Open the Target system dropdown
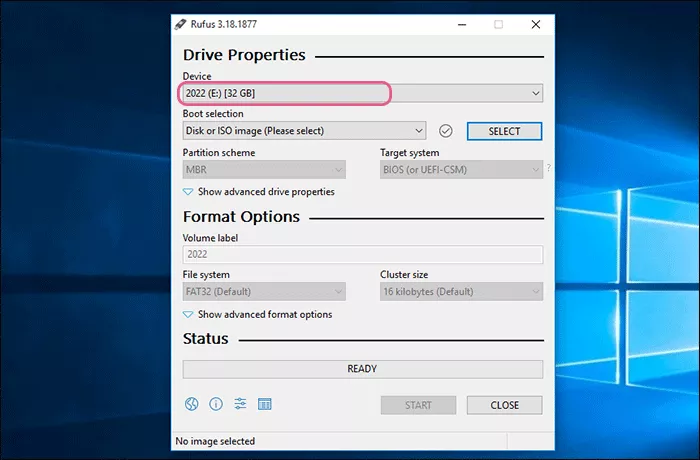Screen dimensions: 700x460 pos(461,170)
